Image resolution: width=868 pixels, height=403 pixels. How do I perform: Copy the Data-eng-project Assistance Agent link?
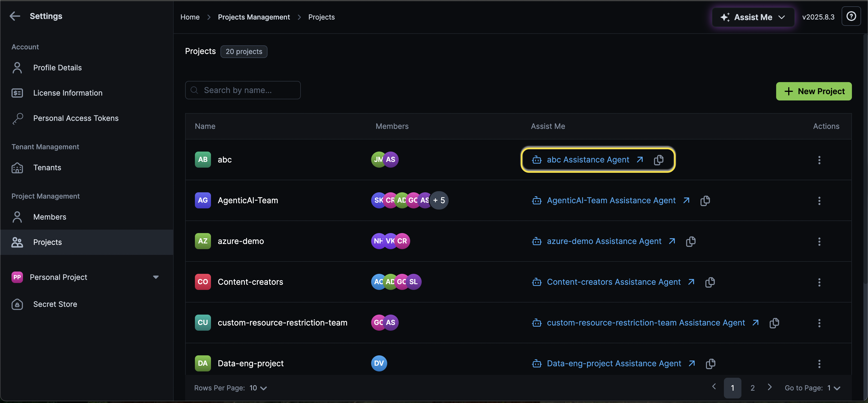coord(710,364)
